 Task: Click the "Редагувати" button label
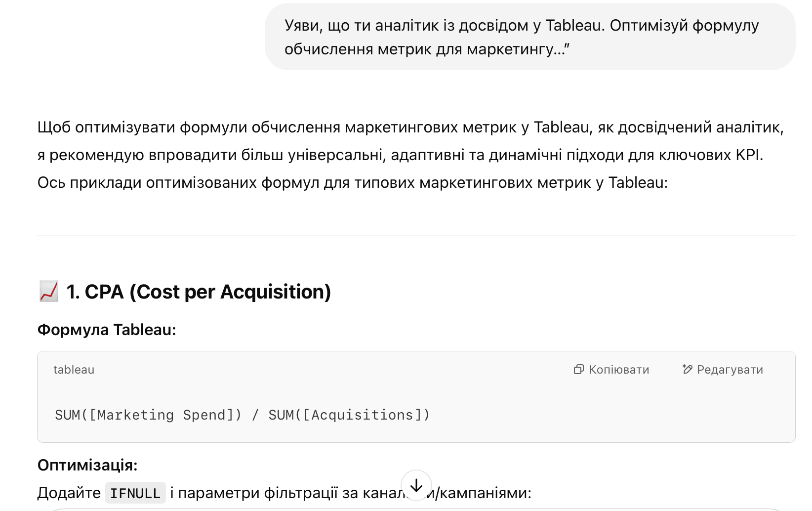click(730, 370)
